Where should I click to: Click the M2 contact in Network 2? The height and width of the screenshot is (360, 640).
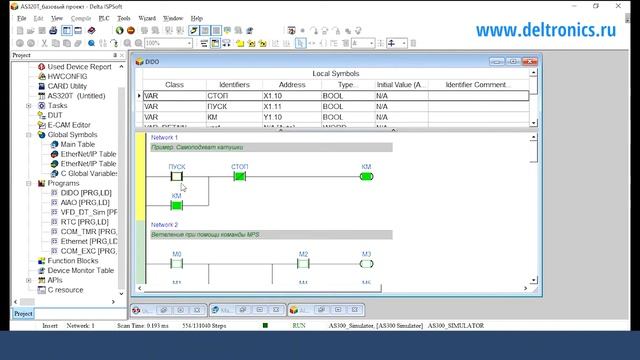pos(303,264)
